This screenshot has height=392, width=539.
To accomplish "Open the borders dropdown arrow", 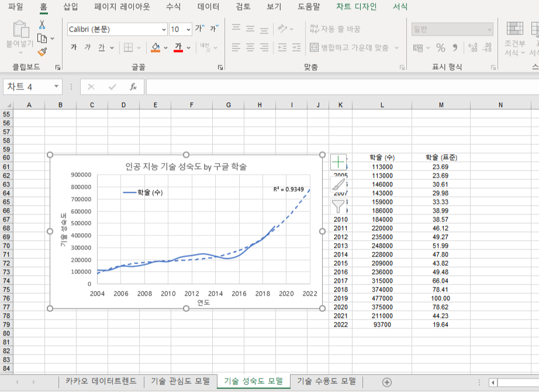I will [x=139, y=48].
